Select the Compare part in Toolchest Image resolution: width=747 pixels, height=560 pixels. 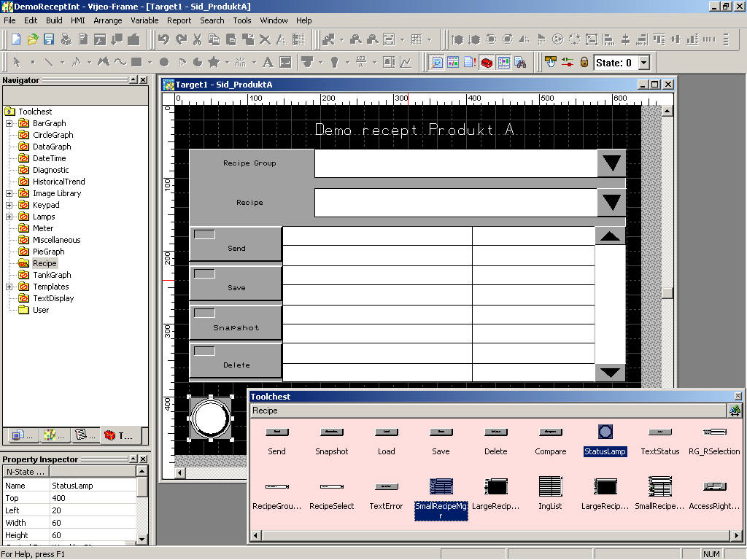point(550,440)
